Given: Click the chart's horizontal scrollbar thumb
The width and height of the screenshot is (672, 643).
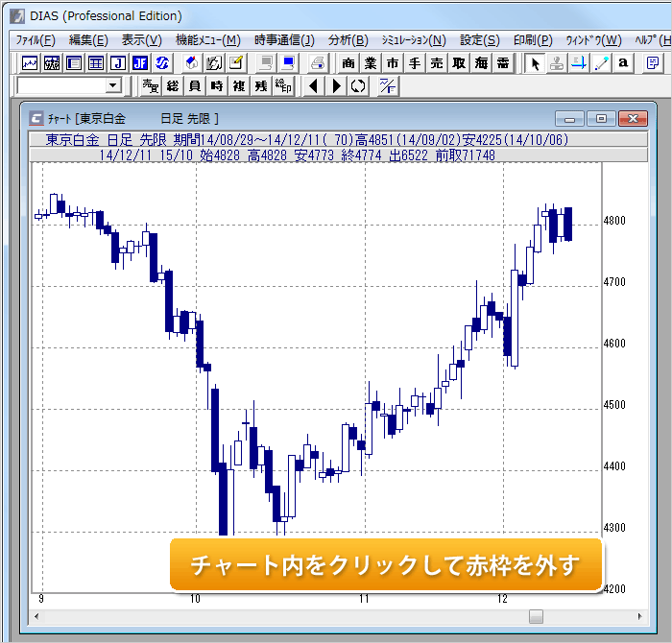Looking at the screenshot, I should tap(536, 616).
